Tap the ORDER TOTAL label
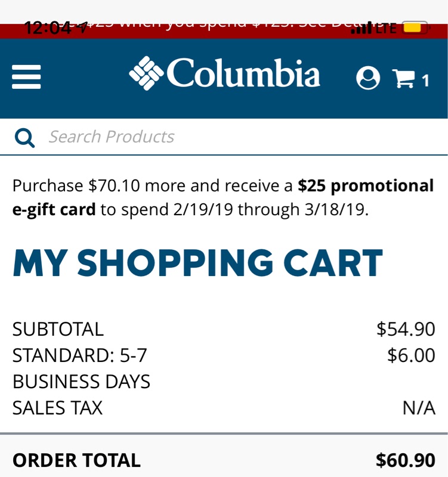The width and height of the screenshot is (448, 477). pyautogui.click(x=76, y=460)
